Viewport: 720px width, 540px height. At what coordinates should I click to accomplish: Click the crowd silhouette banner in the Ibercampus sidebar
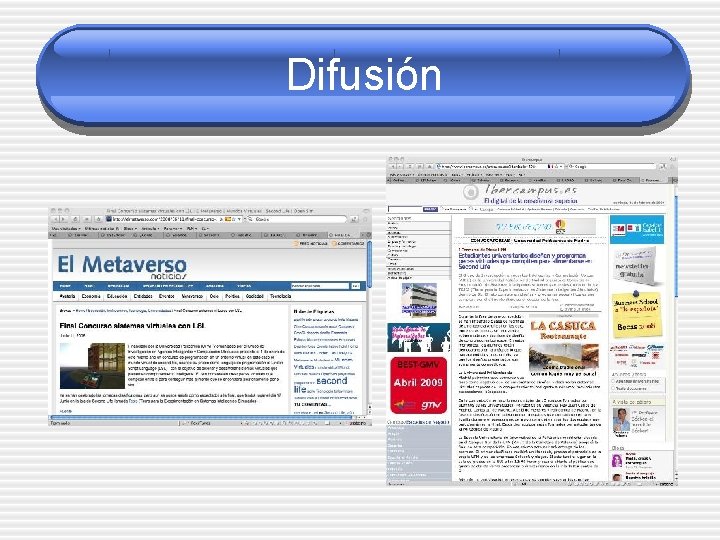pos(418,338)
